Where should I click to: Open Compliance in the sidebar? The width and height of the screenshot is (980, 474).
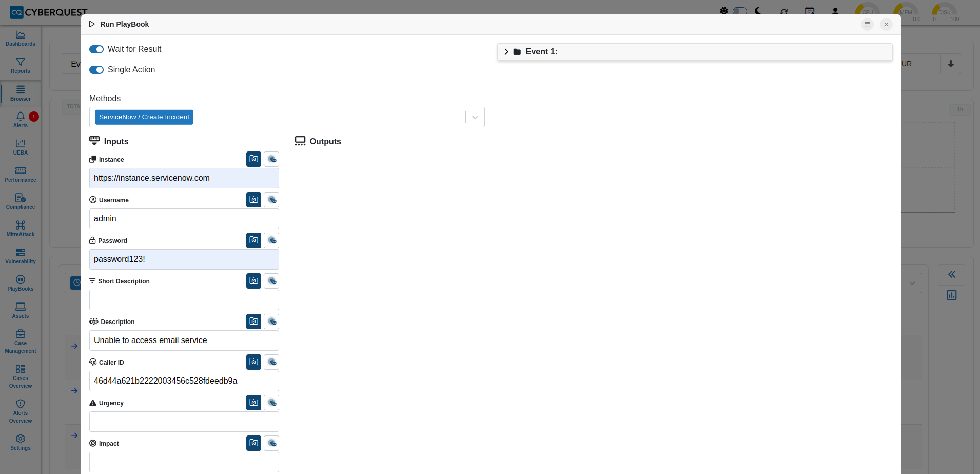tap(21, 202)
